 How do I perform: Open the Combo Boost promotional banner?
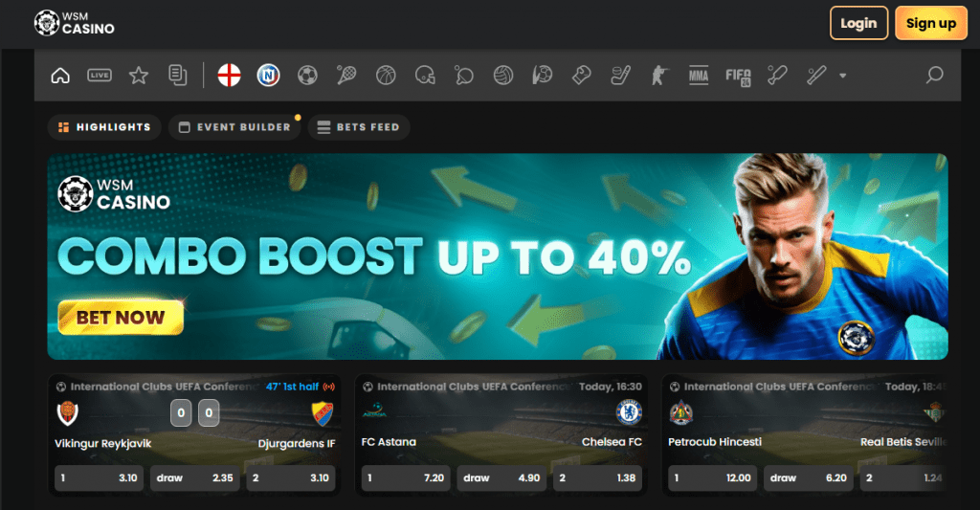coord(498,256)
